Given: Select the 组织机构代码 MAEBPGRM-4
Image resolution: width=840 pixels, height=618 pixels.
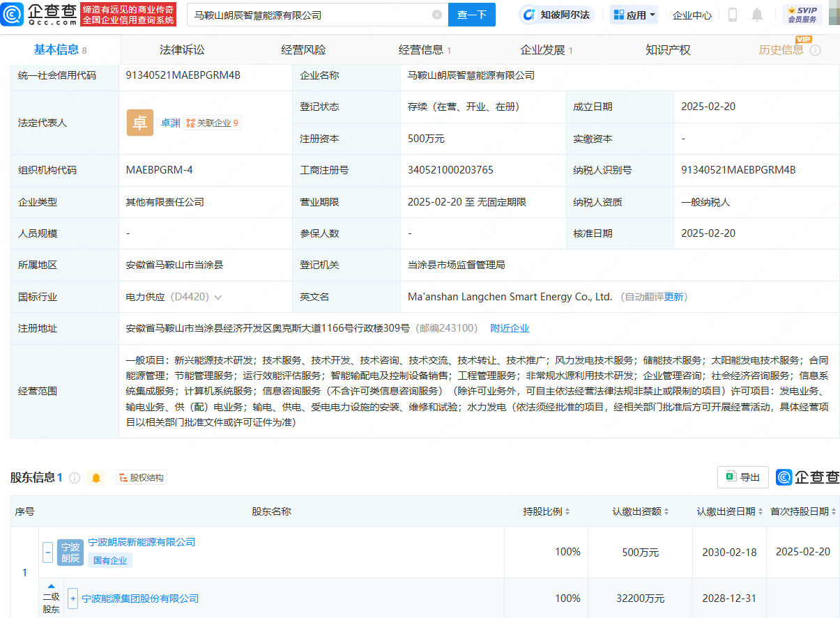Looking at the screenshot, I should [x=160, y=170].
